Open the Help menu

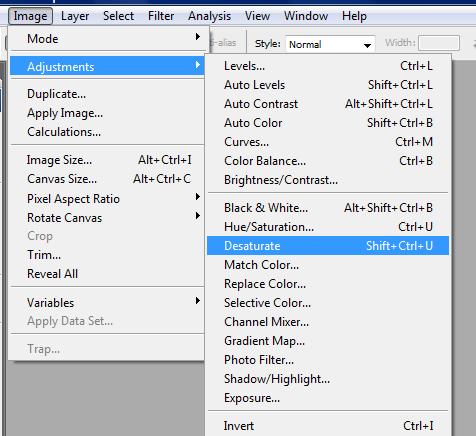point(354,16)
